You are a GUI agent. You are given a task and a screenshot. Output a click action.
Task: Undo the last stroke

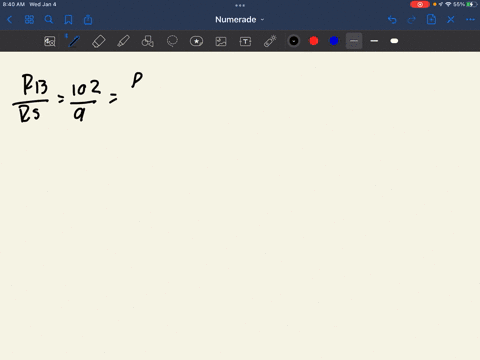pyautogui.click(x=392, y=20)
